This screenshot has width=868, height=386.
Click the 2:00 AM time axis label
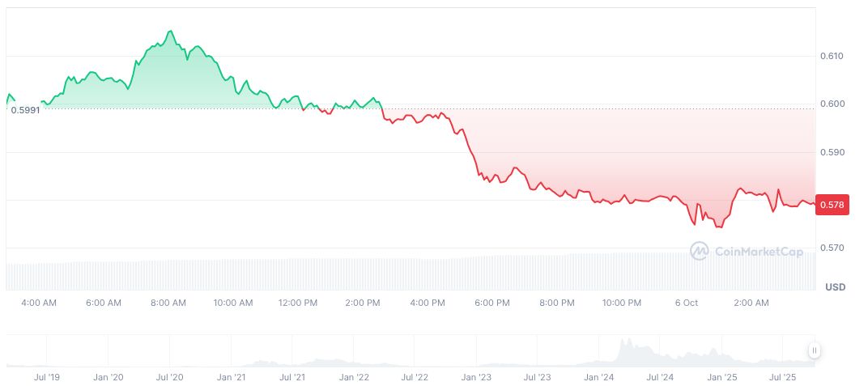tap(751, 303)
